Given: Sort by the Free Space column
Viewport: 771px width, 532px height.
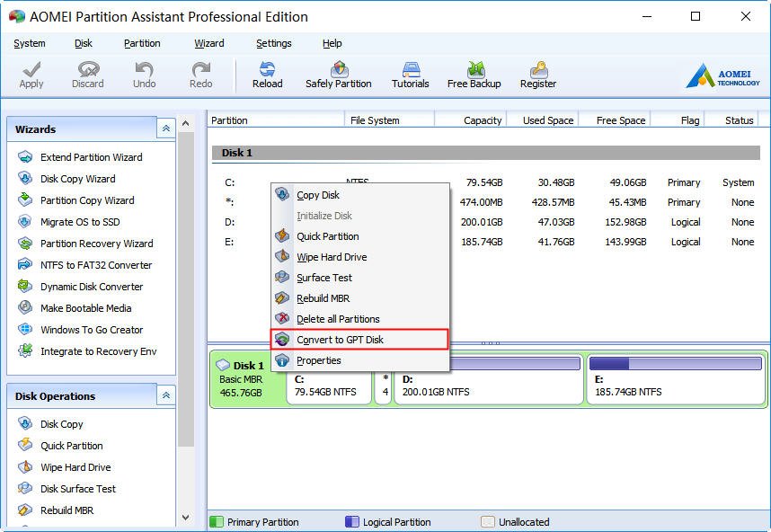Looking at the screenshot, I should (615, 120).
